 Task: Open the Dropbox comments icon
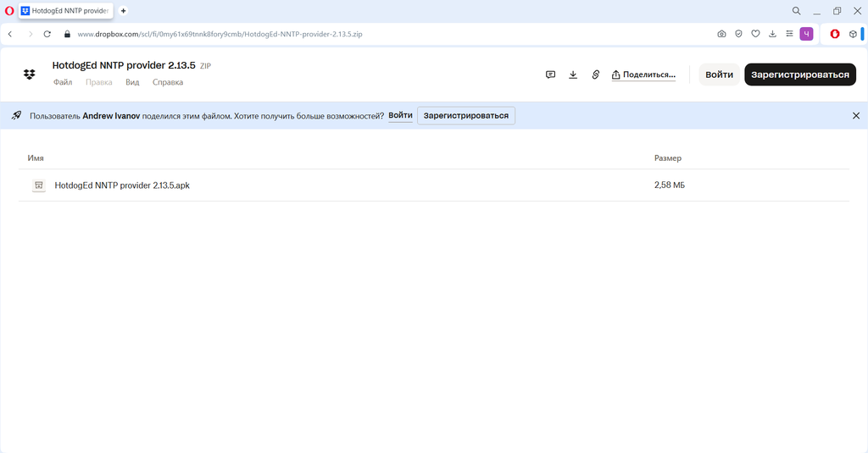[x=550, y=75]
